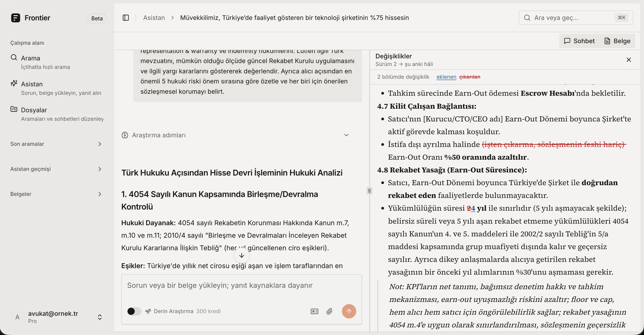Click the contact card icon in composer
Screen dimensions: 644x335
coord(314,311)
